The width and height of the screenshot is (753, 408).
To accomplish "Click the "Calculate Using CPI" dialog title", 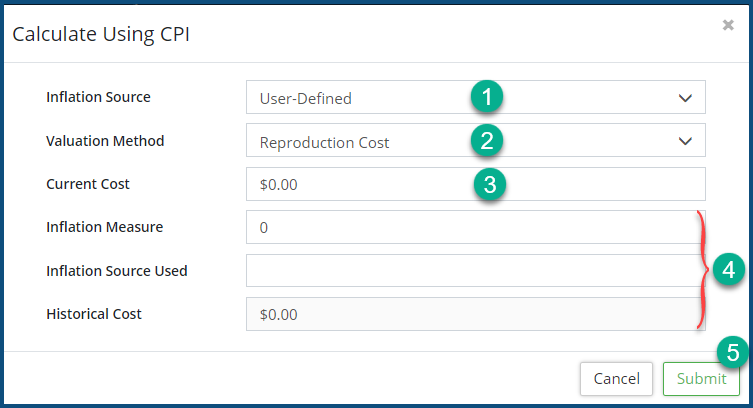I will (x=101, y=35).
